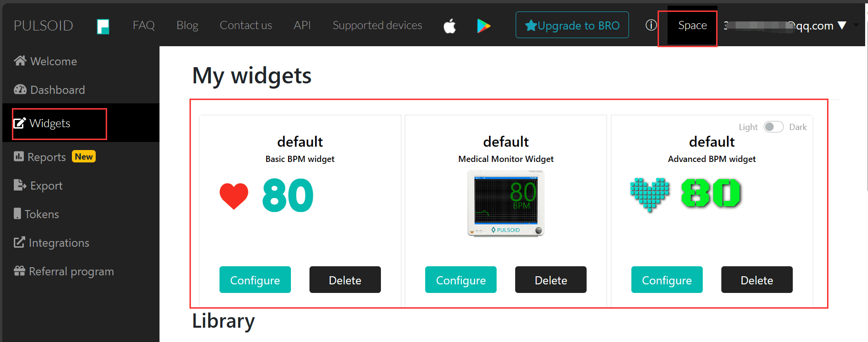This screenshot has height=342, width=868.
Task: Click the Welcome home icon
Action: point(20,61)
